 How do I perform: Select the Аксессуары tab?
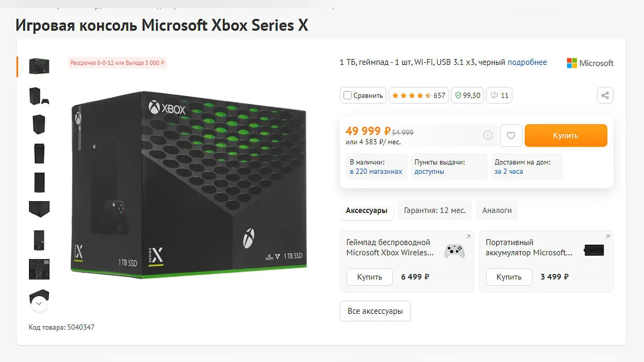367,210
